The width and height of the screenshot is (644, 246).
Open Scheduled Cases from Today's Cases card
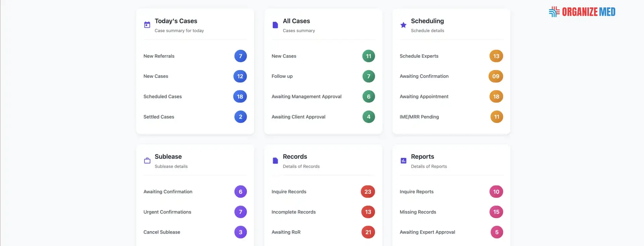(162, 96)
